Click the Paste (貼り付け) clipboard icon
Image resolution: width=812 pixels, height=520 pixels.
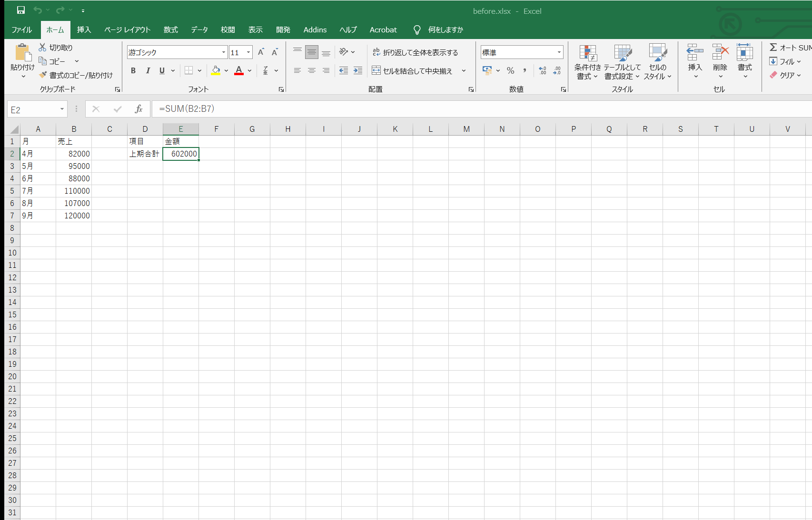pos(22,52)
